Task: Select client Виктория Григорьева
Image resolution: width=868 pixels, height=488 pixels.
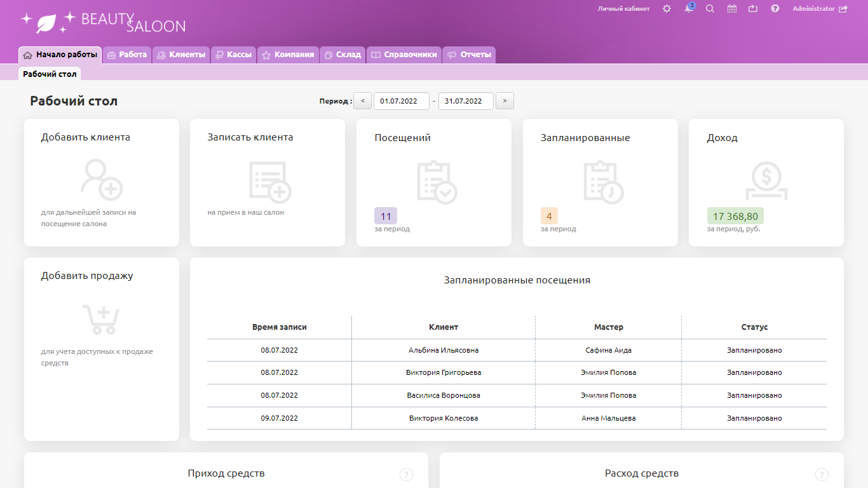Action: coord(444,372)
